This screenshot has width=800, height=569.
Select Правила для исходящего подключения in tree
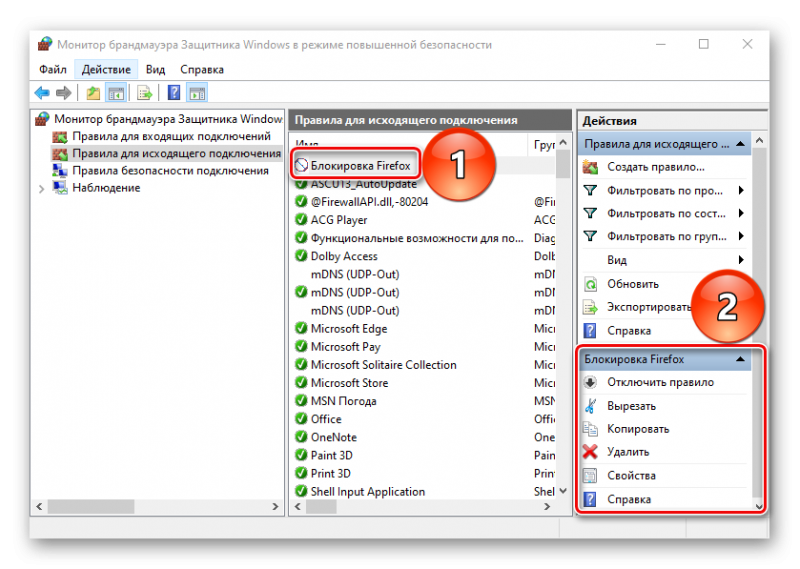(x=177, y=154)
